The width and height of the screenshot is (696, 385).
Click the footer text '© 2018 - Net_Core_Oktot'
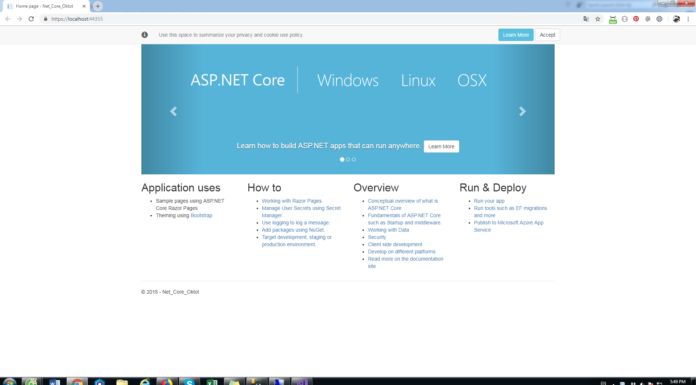coord(170,292)
